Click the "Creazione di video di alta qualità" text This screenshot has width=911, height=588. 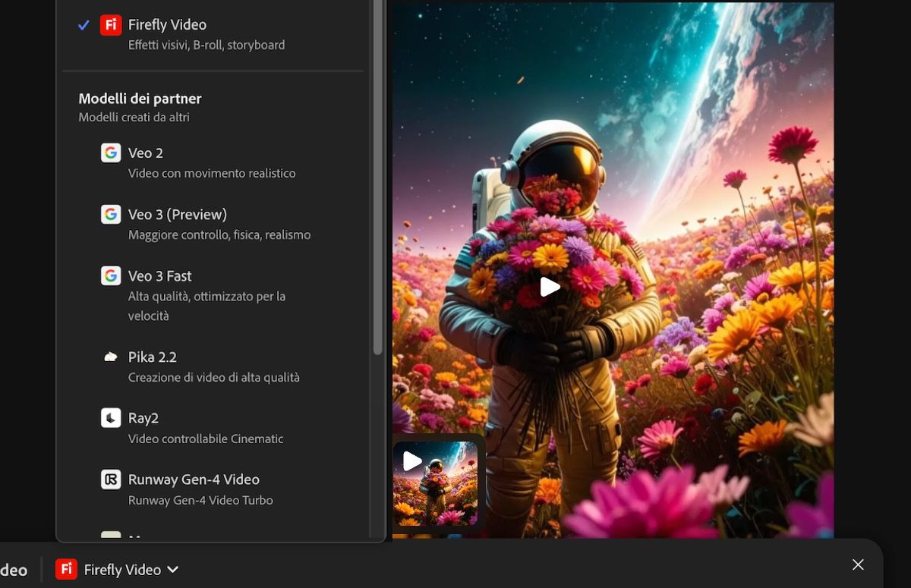point(214,377)
